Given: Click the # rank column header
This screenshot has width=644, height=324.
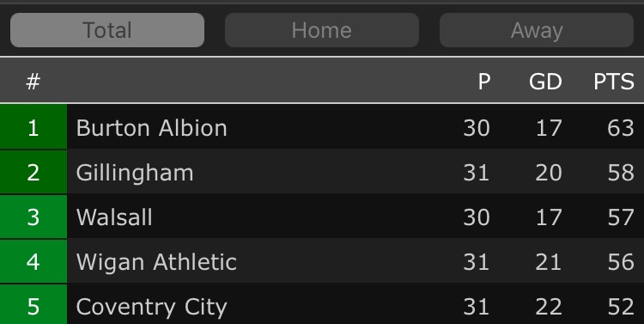Looking at the screenshot, I should tap(33, 82).
